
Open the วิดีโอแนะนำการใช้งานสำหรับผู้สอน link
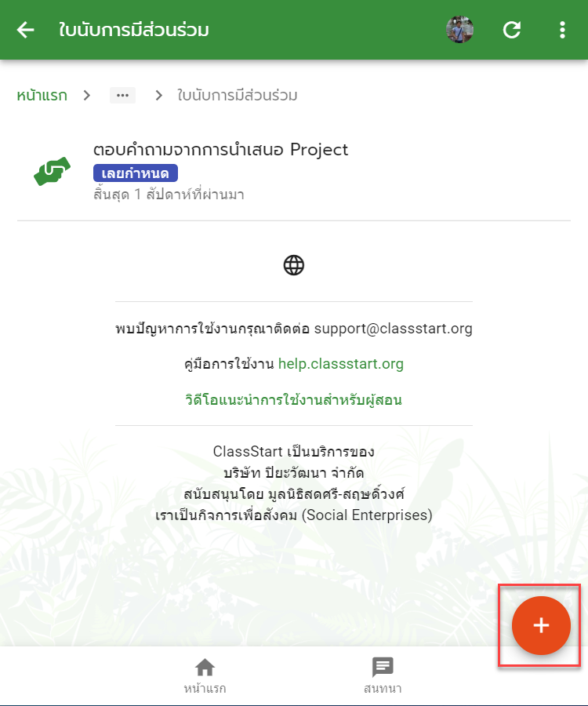pos(294,400)
